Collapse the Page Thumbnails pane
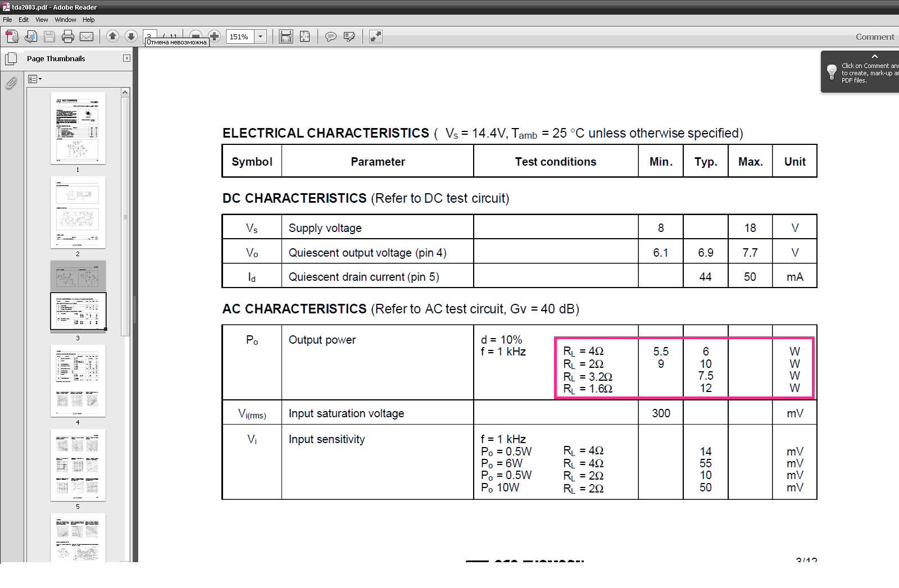899x588 pixels. coord(126,58)
